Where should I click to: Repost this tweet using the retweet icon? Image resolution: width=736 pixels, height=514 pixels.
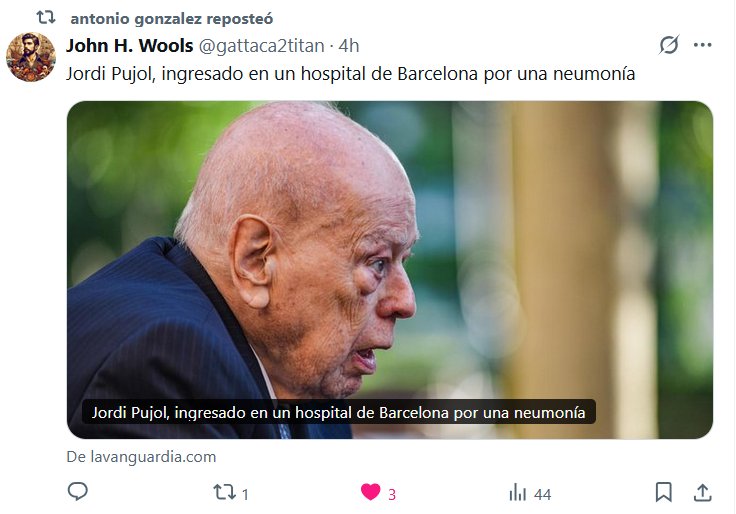(x=224, y=492)
